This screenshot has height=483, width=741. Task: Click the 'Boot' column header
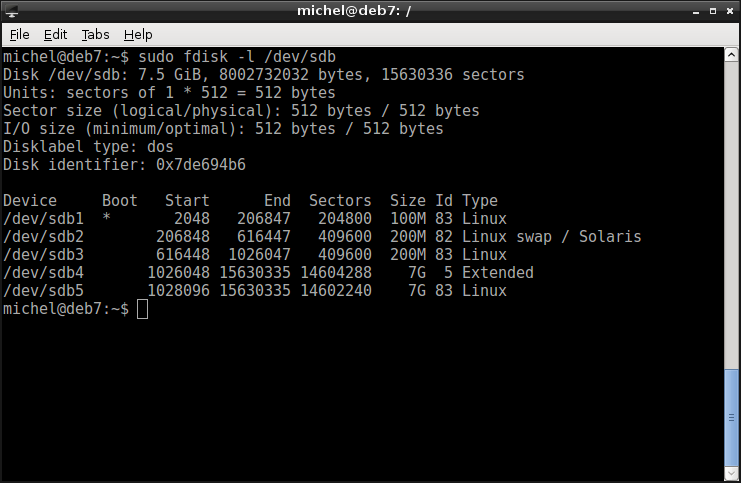tap(120, 200)
